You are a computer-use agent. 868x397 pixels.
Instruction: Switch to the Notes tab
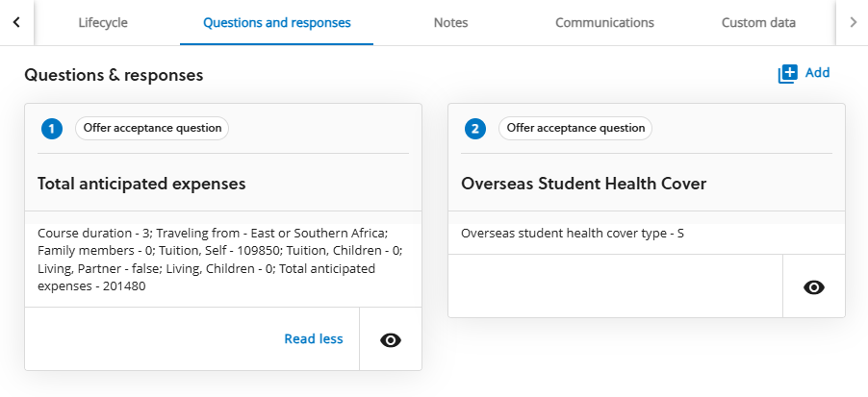pyautogui.click(x=450, y=23)
